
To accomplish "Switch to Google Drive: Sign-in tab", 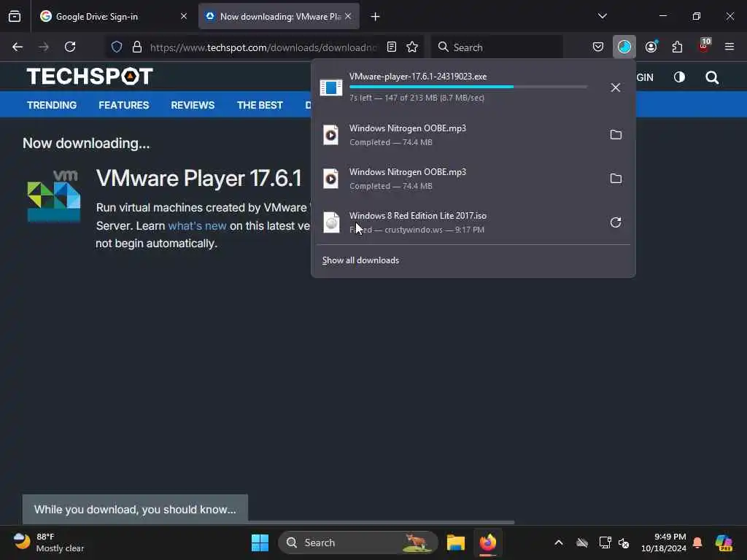I will coord(115,16).
